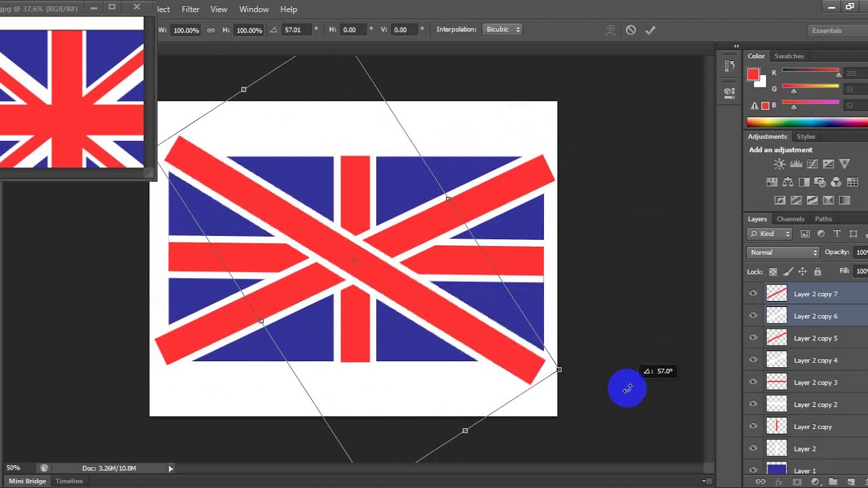
Task: Add a Hue/Saturation adjustment
Action: click(x=772, y=182)
